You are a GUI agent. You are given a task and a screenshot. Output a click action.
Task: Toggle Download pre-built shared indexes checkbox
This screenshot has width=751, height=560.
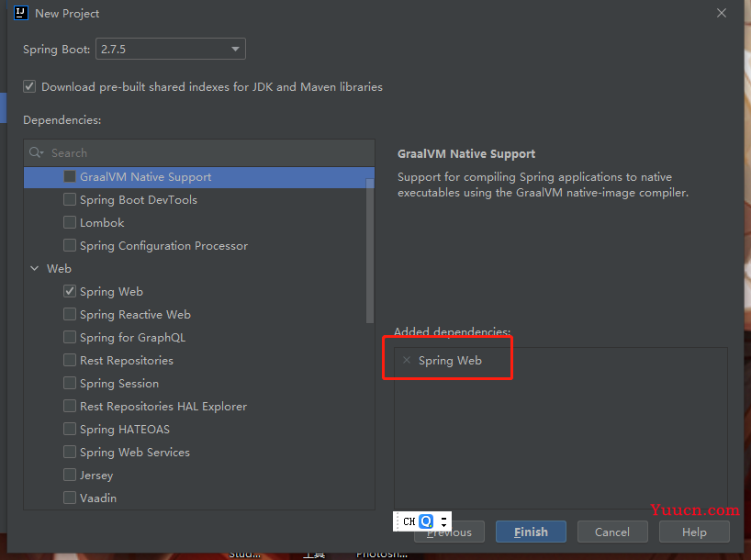30,86
